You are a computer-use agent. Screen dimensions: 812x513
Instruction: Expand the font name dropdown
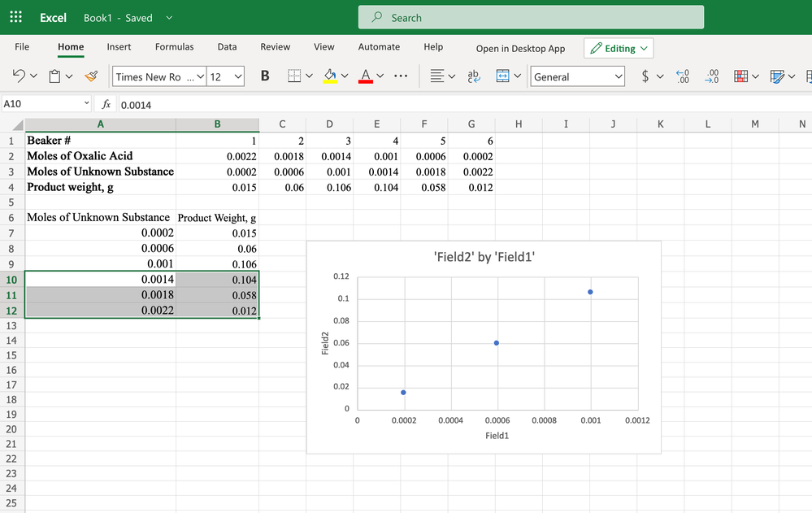tap(201, 76)
